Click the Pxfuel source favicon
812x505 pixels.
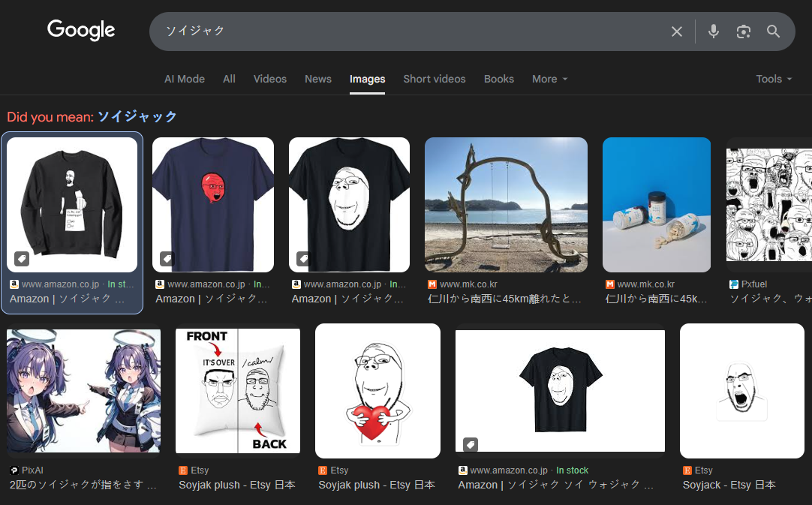click(x=733, y=284)
